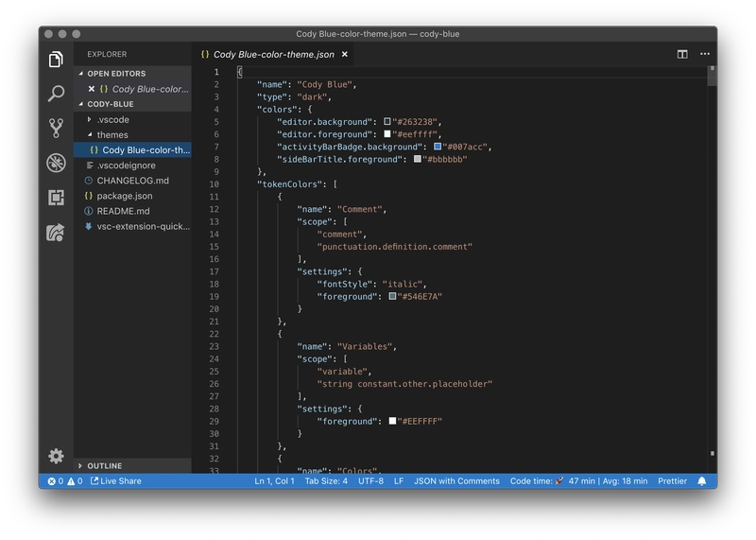Open the vsc-extension-quick... file

click(x=132, y=226)
